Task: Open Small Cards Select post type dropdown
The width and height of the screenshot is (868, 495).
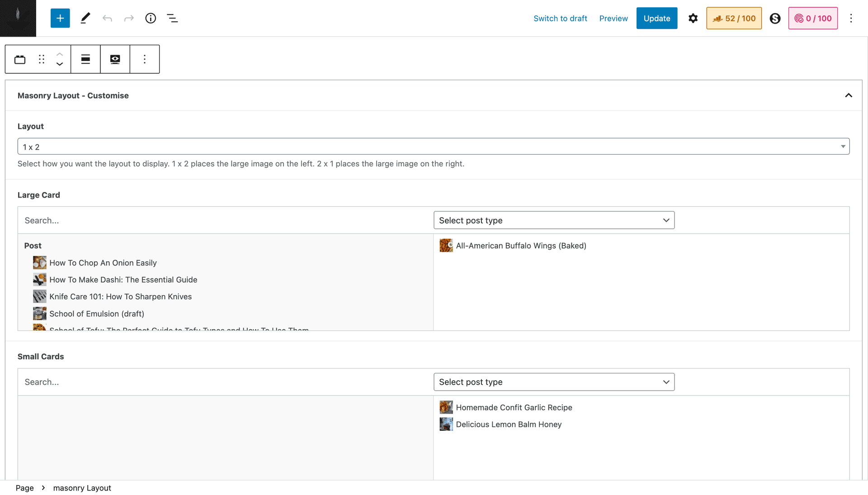Action: tap(554, 382)
